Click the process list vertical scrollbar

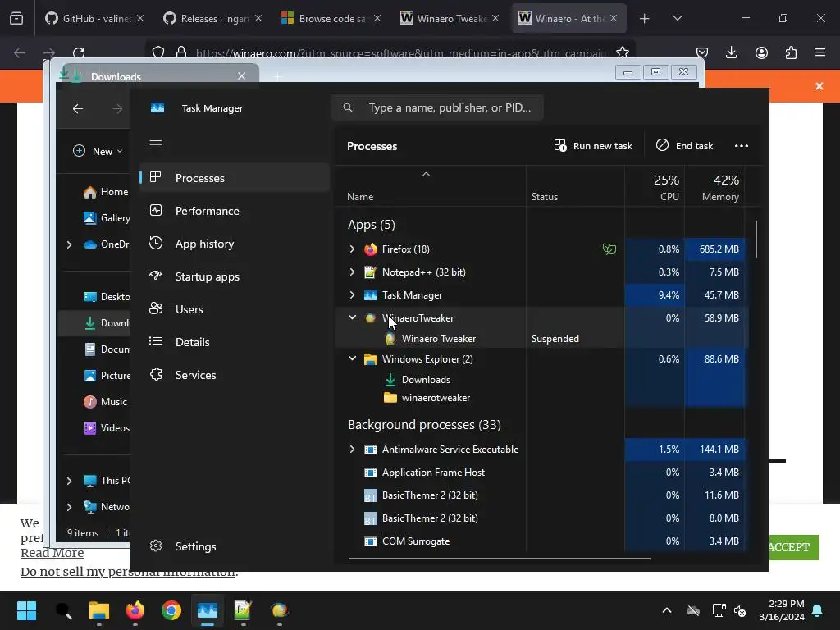click(x=756, y=239)
